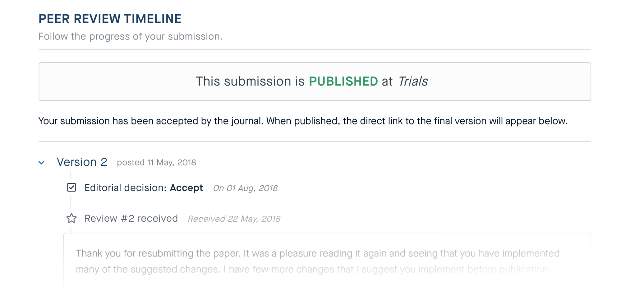Screen dimensions: 644x286
Task: Click the faded line "many of the suggested changes"
Action: tap(148, 270)
